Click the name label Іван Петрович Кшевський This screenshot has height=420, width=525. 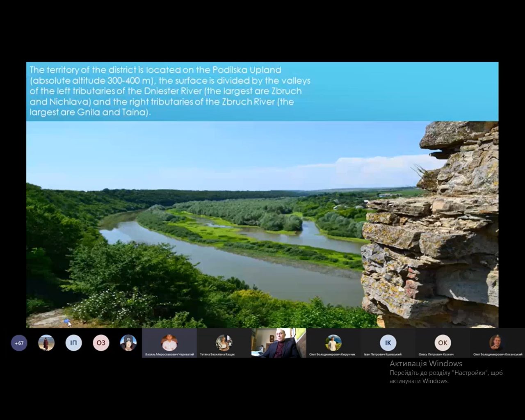click(382, 354)
